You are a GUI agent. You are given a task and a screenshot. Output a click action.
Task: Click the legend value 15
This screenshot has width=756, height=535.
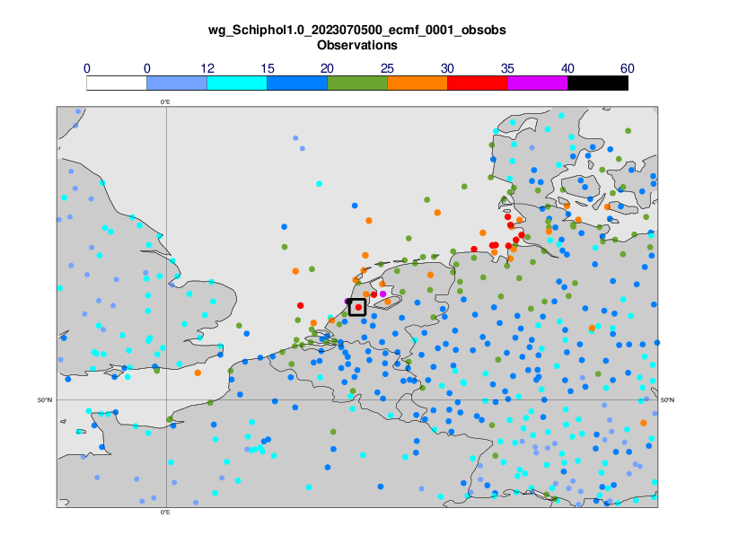(x=267, y=68)
